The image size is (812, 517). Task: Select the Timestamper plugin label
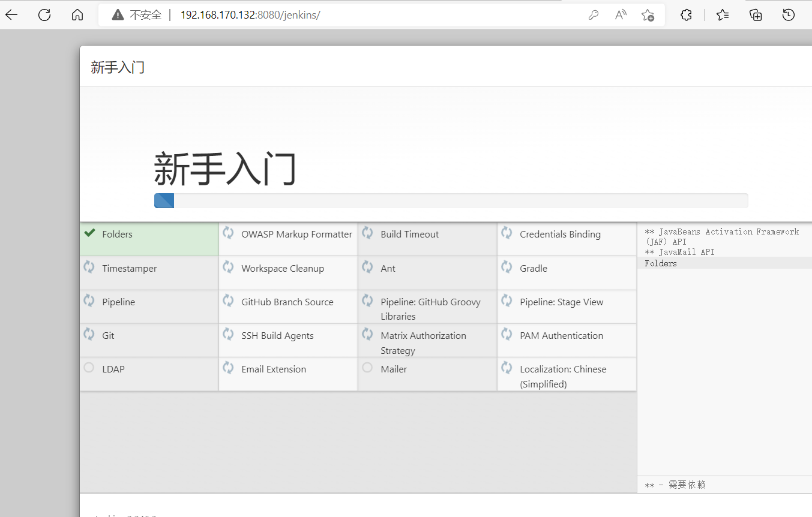pos(130,269)
